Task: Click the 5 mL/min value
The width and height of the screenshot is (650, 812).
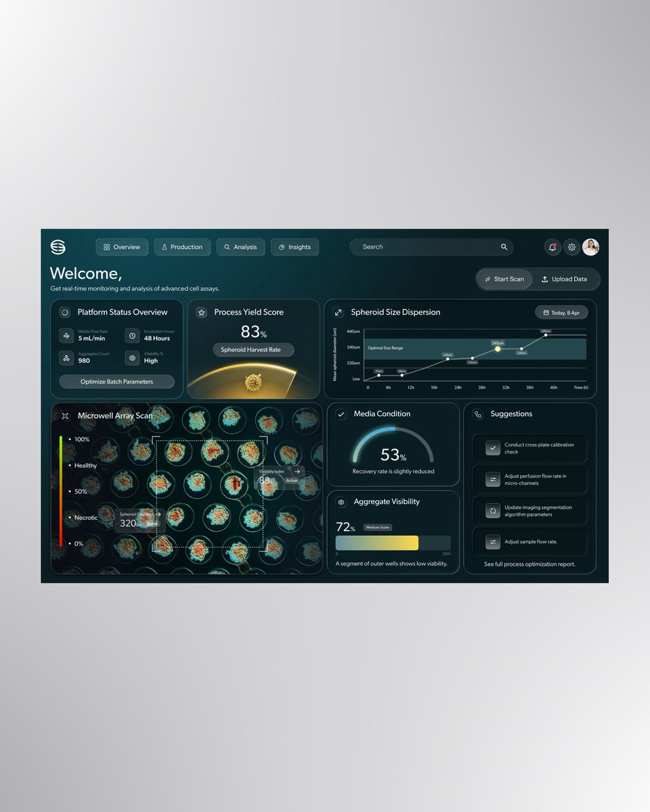Action: [x=91, y=338]
